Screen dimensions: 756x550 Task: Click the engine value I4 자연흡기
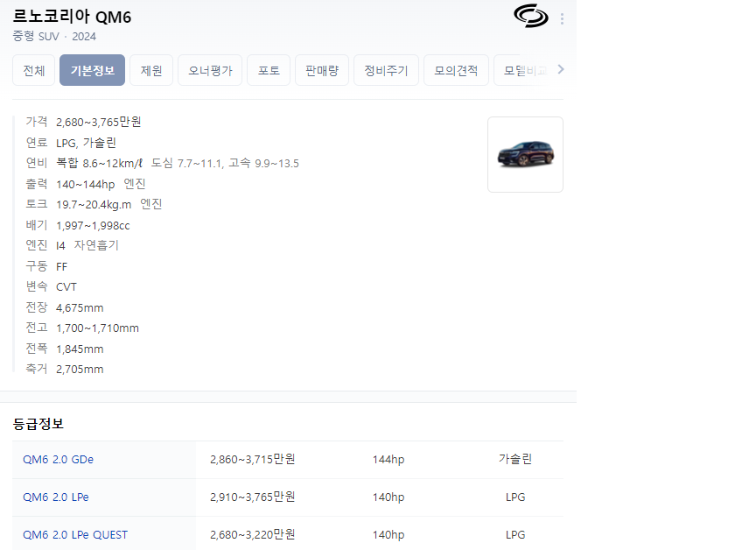coord(87,245)
